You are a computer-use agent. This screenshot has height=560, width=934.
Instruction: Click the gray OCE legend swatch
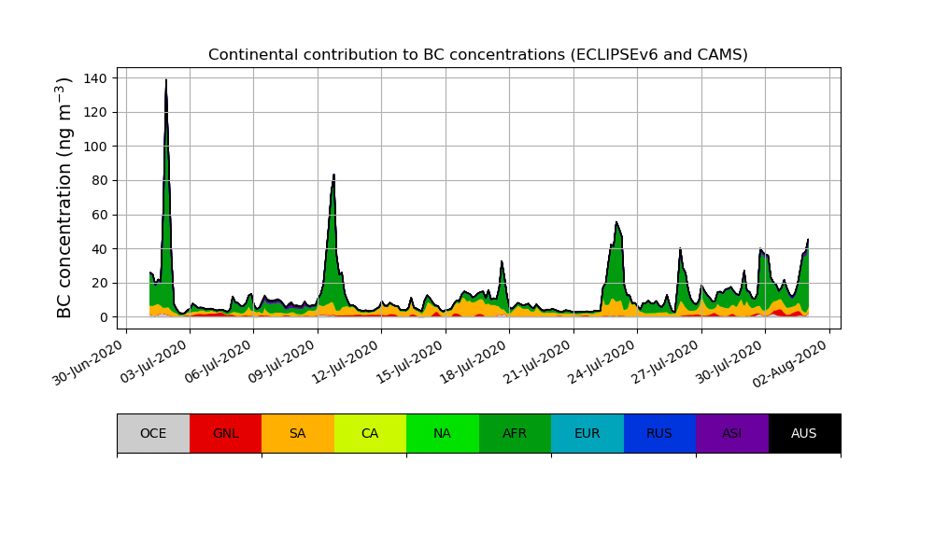point(153,433)
